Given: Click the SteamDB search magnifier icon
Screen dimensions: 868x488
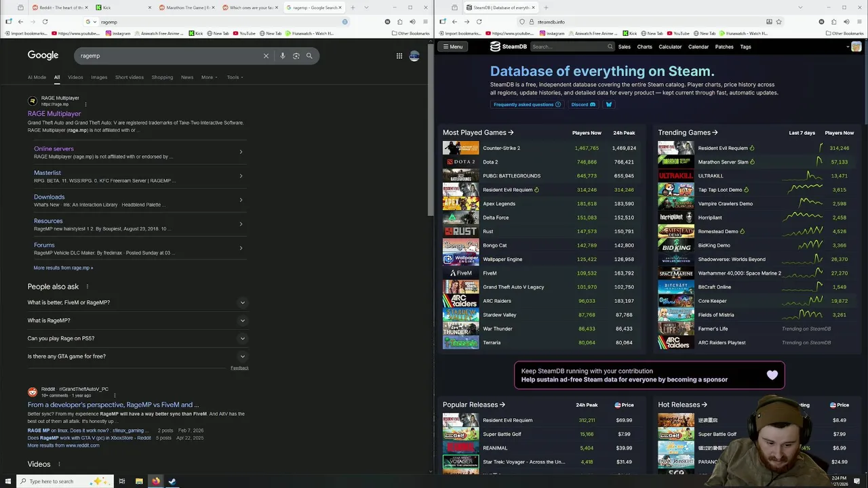Looking at the screenshot, I should pos(610,47).
